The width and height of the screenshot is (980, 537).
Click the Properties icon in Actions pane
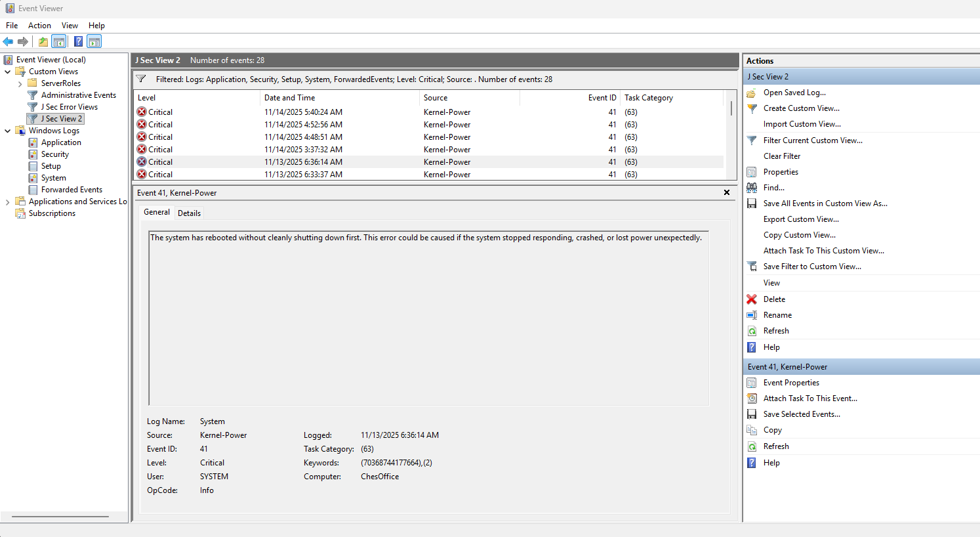(752, 172)
